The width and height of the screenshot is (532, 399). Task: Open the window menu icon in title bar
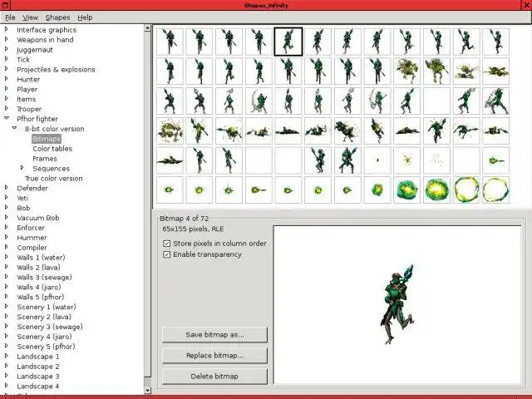tap(5, 5)
